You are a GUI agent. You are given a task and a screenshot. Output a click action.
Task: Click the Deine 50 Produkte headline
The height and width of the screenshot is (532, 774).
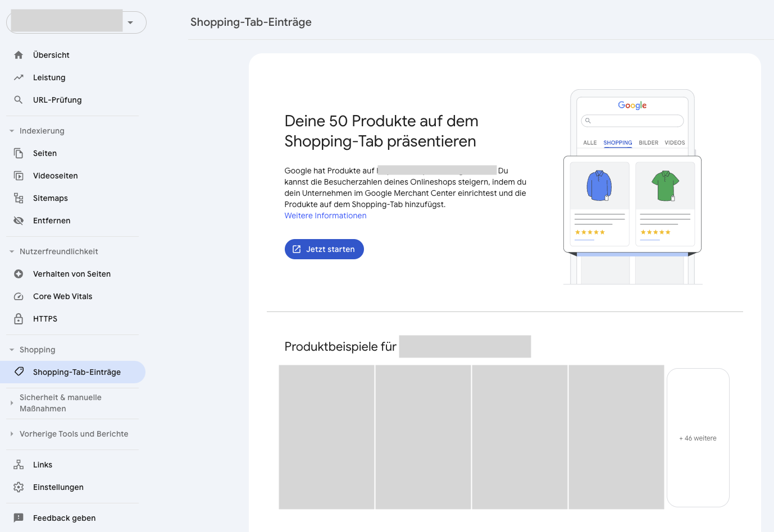point(381,131)
